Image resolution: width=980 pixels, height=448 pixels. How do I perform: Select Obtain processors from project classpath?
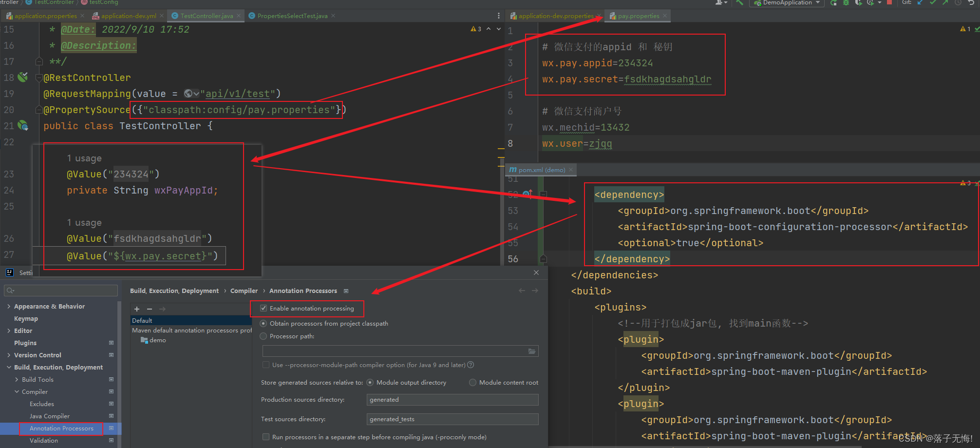(x=264, y=323)
